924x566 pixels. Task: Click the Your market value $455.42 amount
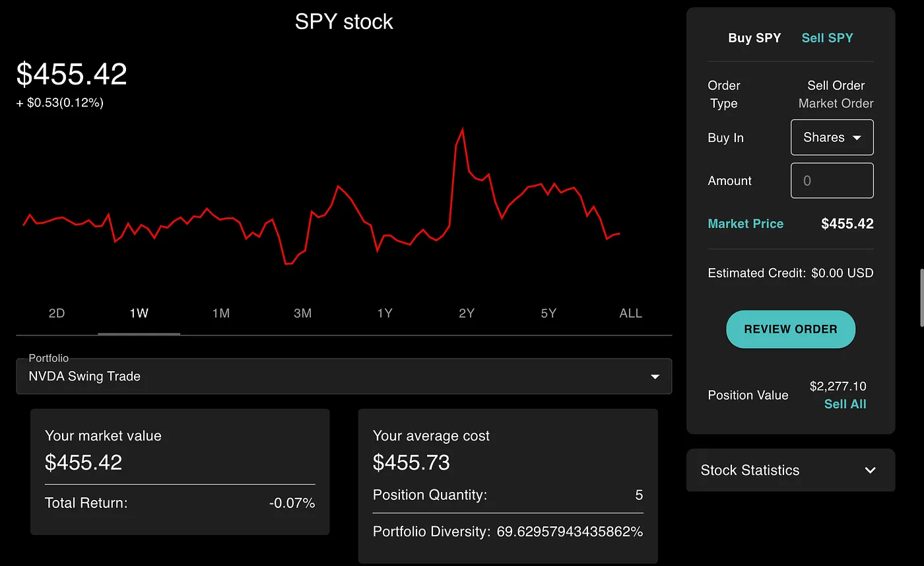(x=84, y=462)
